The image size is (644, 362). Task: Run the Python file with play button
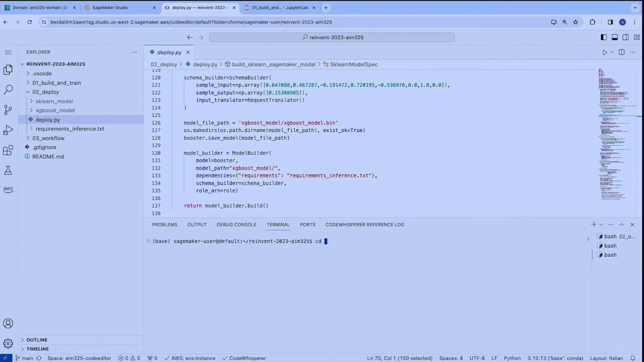point(605,53)
